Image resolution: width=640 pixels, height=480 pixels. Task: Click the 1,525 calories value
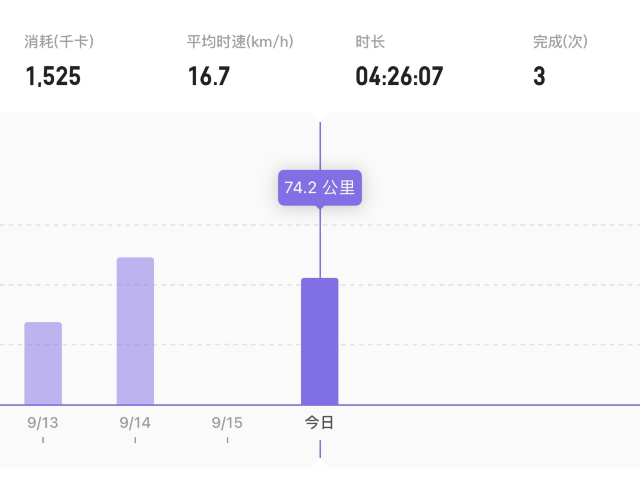(x=53, y=76)
